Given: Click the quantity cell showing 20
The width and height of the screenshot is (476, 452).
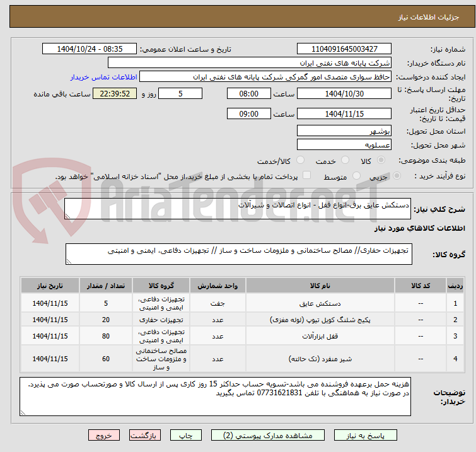Looking at the screenshot, I should coord(106,320).
